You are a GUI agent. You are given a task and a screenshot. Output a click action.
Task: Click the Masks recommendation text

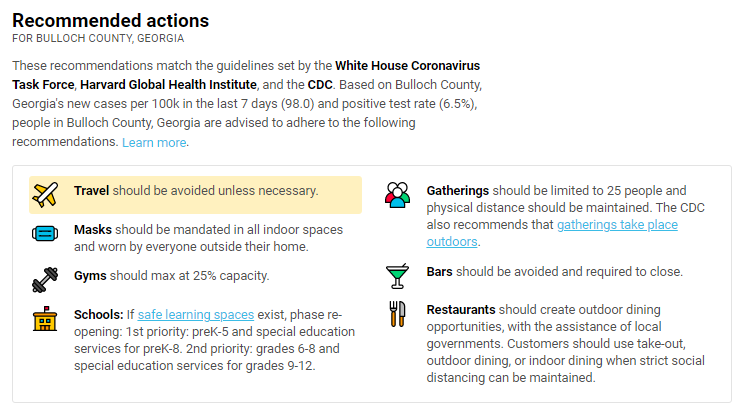tap(208, 238)
